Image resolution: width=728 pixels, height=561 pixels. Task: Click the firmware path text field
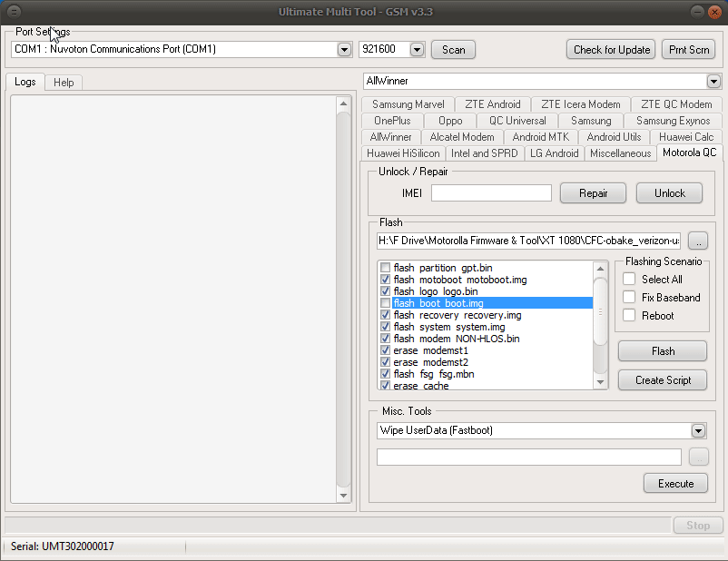(x=529, y=241)
